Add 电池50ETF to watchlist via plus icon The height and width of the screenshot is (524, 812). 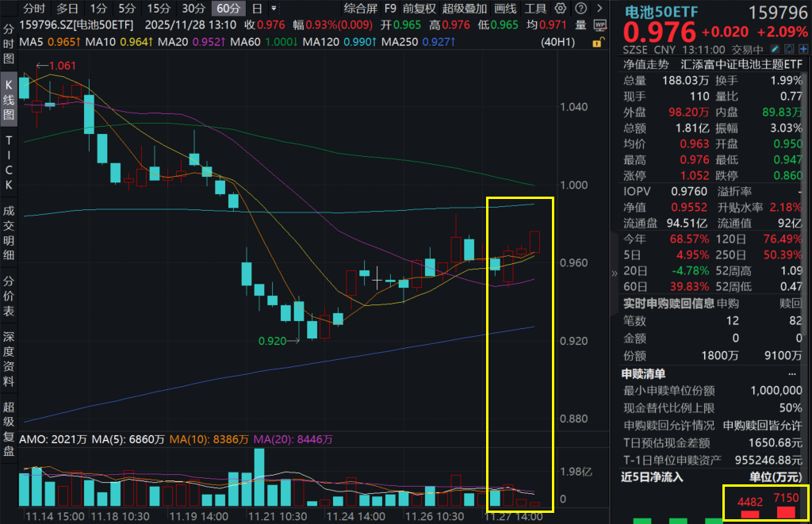pyautogui.click(x=803, y=48)
